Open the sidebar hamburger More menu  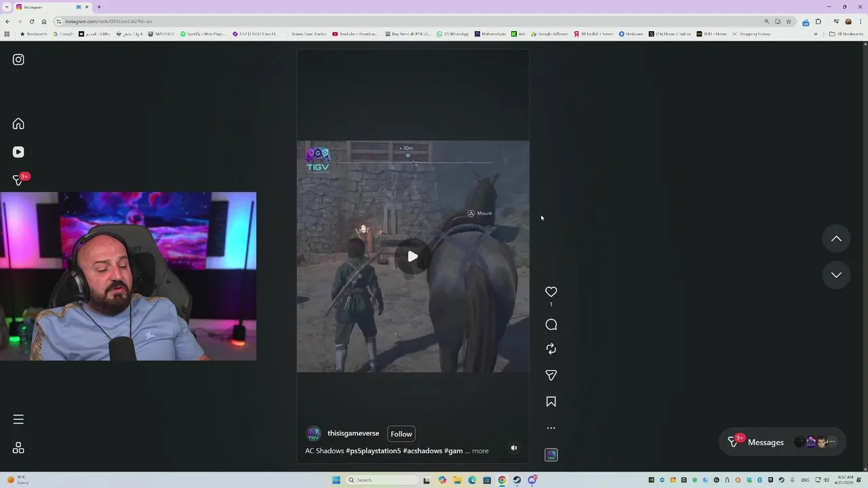(x=18, y=420)
